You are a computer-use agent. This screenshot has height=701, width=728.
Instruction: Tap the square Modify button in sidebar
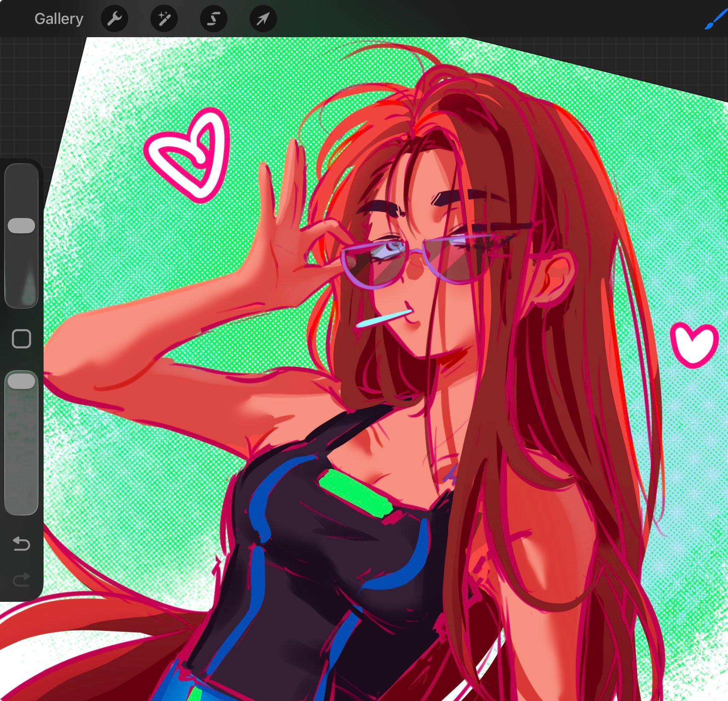pyautogui.click(x=21, y=339)
